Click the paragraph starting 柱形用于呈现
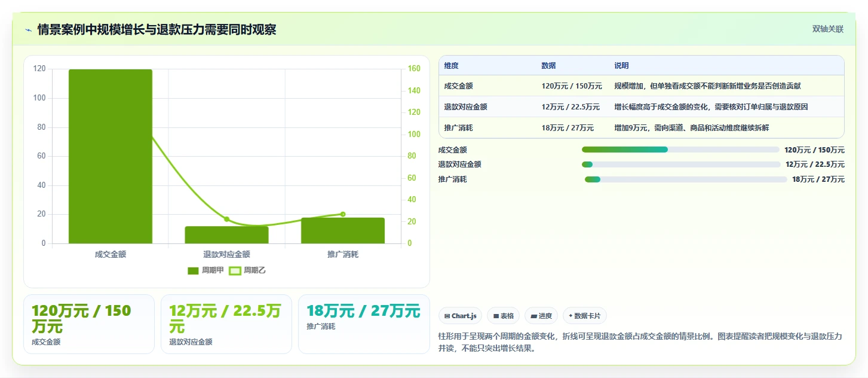The width and height of the screenshot is (868, 378). (x=640, y=342)
